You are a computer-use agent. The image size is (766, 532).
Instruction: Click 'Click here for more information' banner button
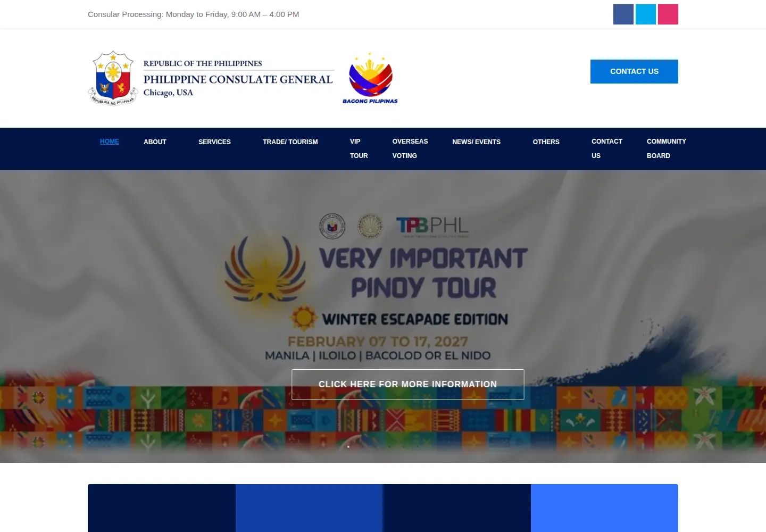tap(408, 385)
